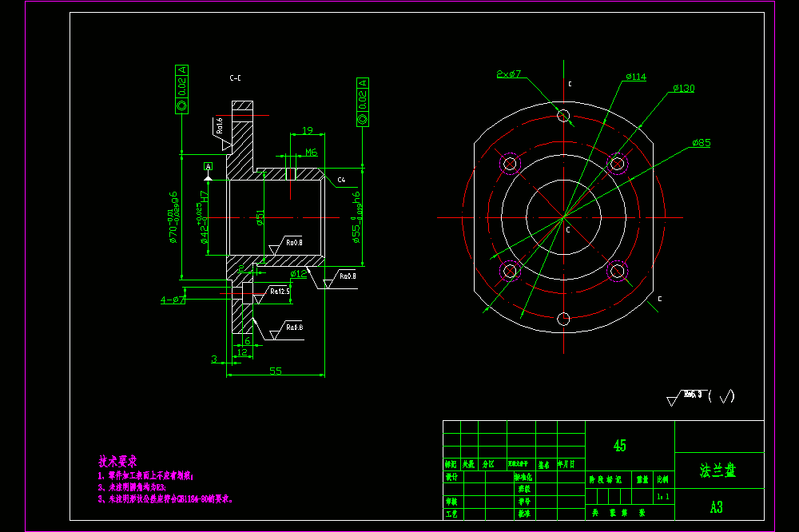799x532 pixels.
Task: Select the C4 chamfer note
Action: point(341,180)
